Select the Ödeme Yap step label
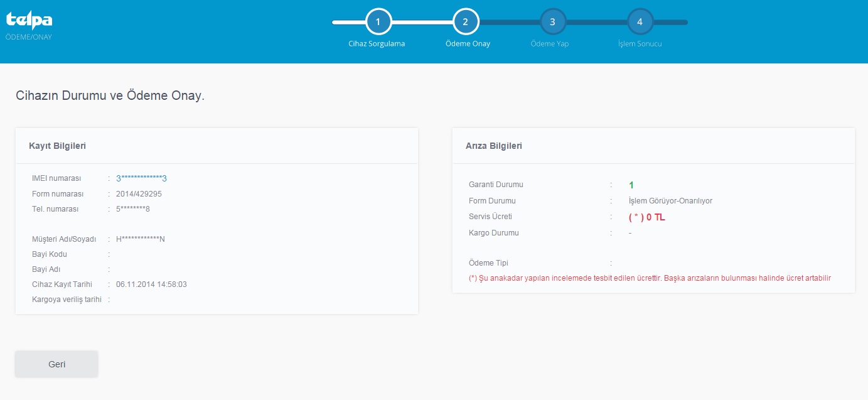 pos(550,44)
